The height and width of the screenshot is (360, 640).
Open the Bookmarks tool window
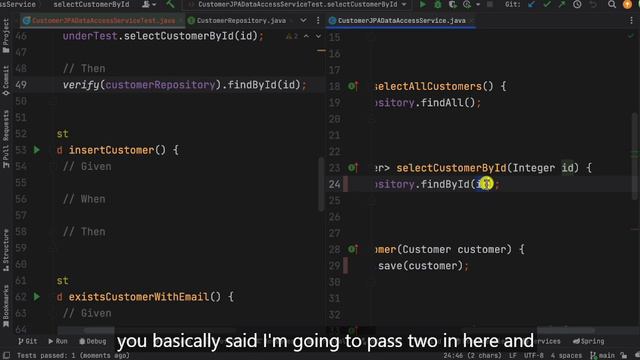[6, 306]
